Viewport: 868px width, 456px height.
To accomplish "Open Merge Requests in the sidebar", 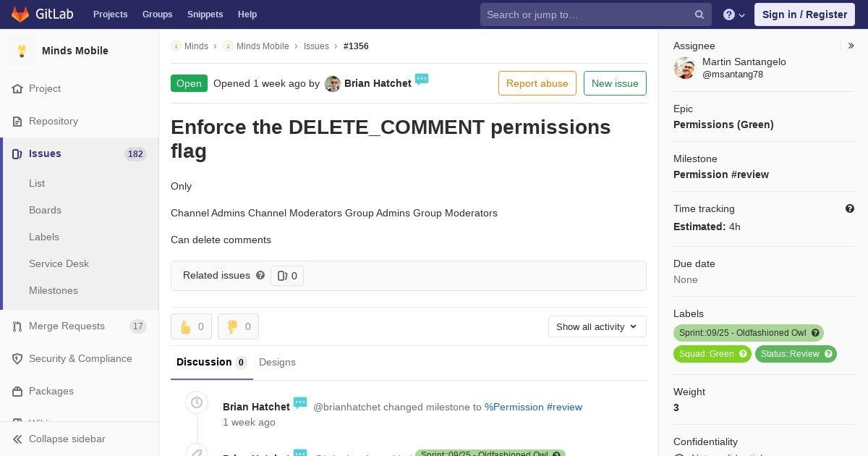I will [79, 326].
